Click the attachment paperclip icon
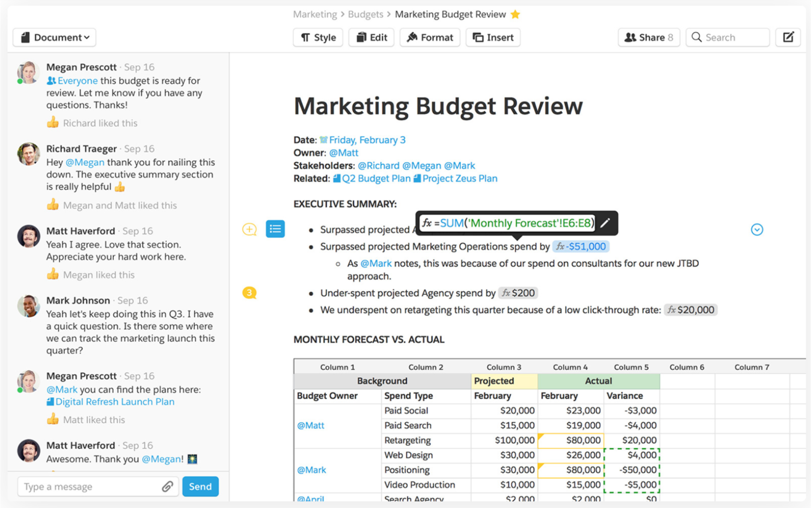Screen dimensions: 812x508 pyautogui.click(x=168, y=486)
